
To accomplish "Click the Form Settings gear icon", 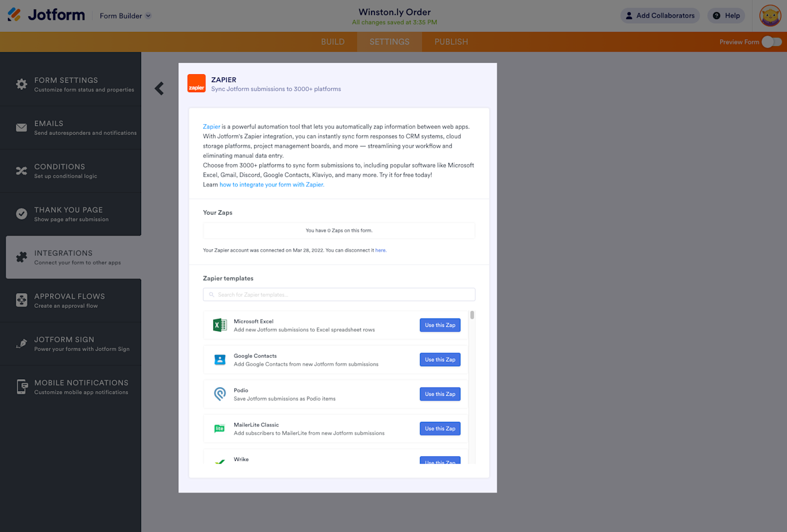I will point(21,84).
